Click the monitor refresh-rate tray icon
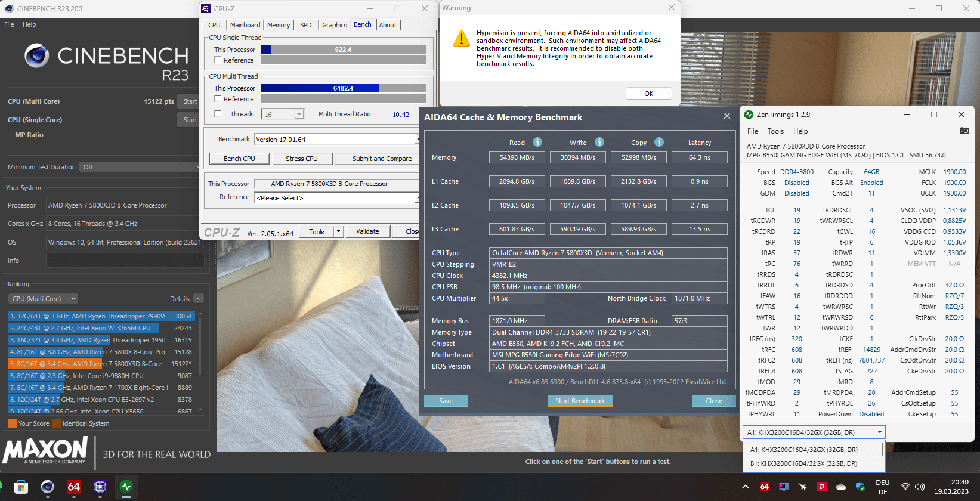980x501 pixels. pos(784,487)
